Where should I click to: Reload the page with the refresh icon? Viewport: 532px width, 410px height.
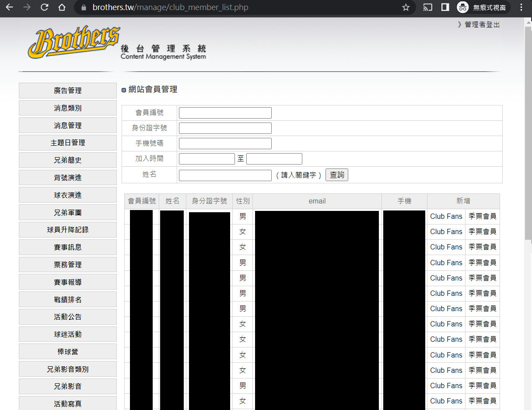44,7
